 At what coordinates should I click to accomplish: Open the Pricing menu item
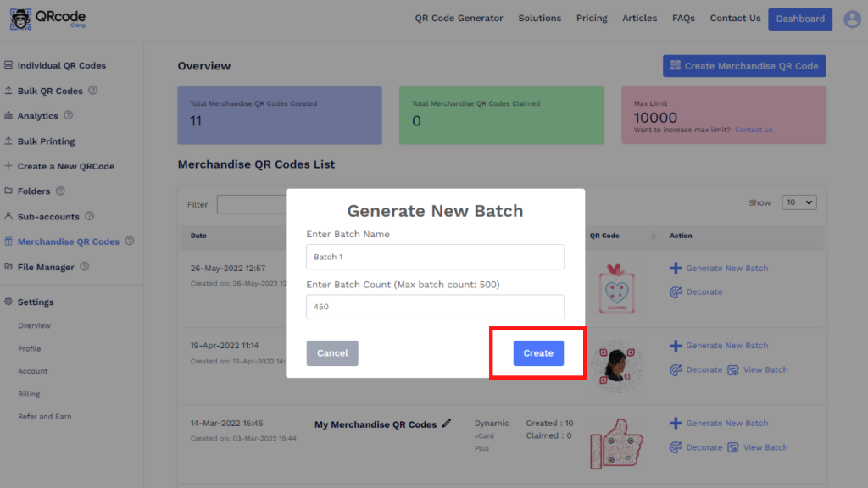click(x=592, y=18)
